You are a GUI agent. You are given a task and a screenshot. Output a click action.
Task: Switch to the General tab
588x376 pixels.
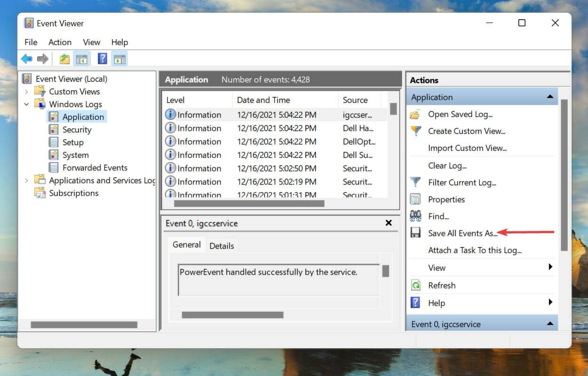(x=187, y=244)
